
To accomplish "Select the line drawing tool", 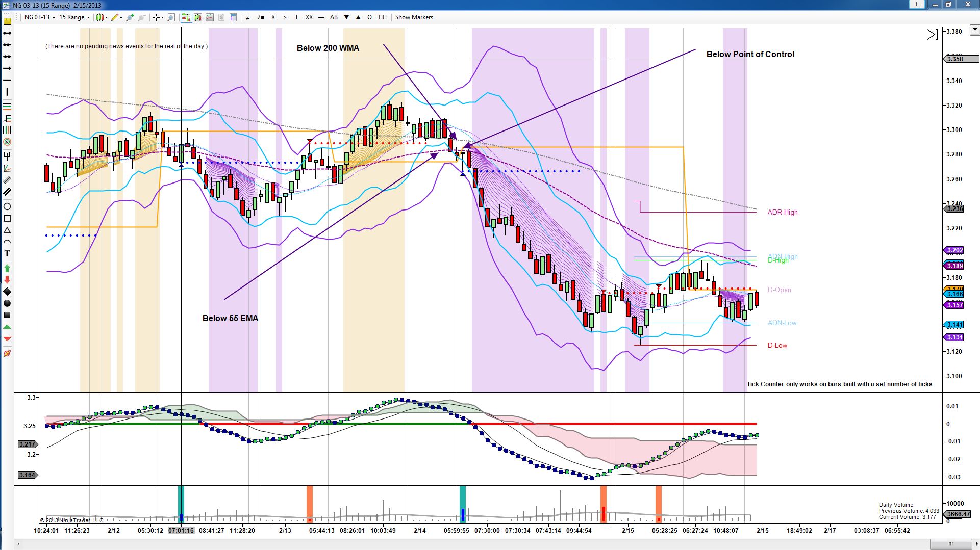I will coord(7,33).
